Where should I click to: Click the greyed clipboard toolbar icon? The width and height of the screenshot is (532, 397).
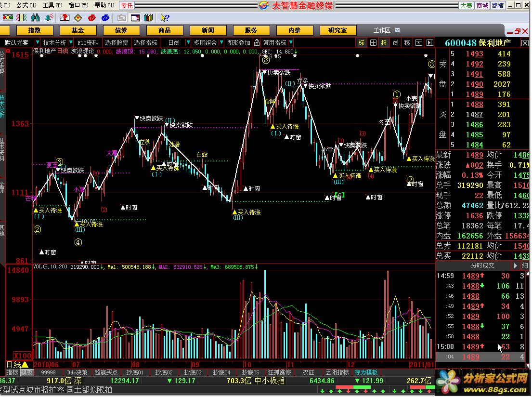coord(121,17)
